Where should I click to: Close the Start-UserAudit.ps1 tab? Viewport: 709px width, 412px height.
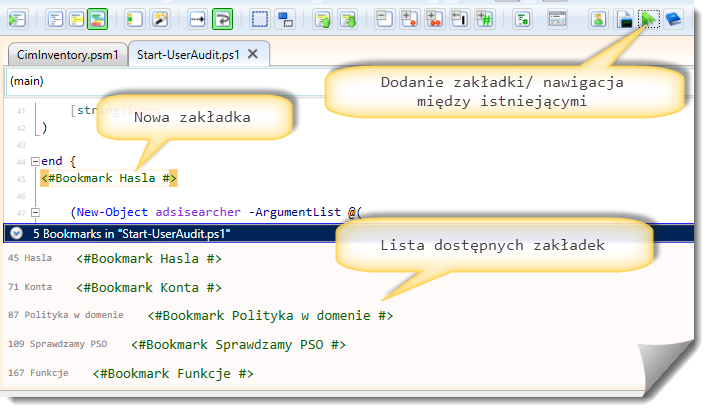click(x=253, y=55)
